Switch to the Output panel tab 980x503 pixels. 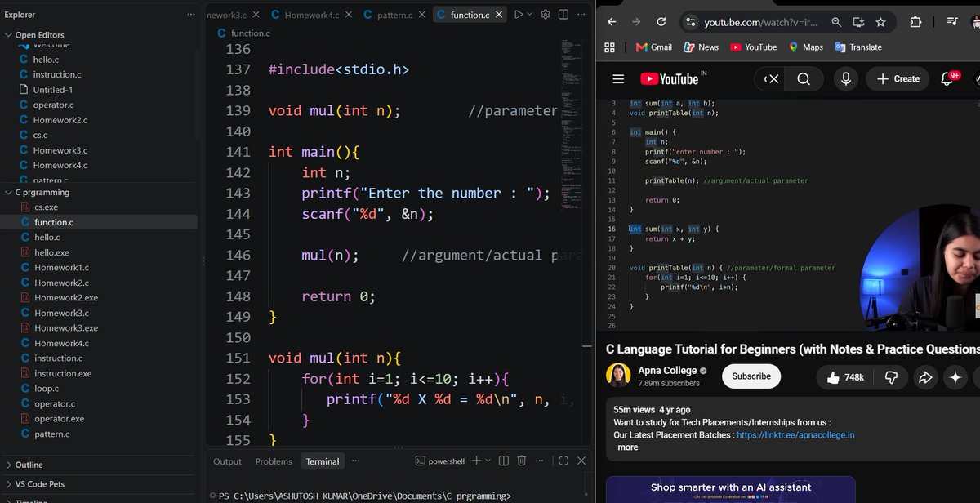click(227, 461)
